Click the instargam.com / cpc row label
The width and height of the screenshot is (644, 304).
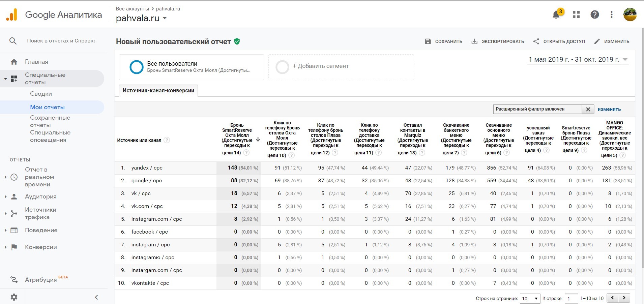[x=157, y=270]
